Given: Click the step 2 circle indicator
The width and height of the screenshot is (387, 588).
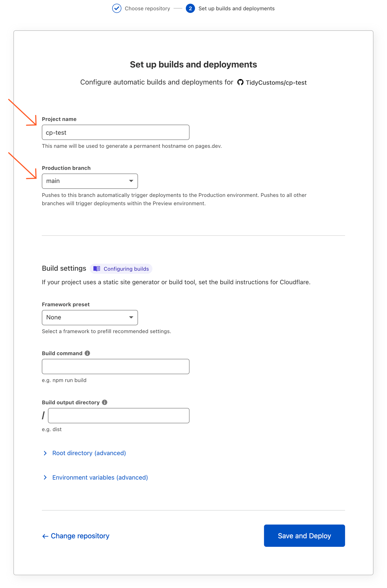Looking at the screenshot, I should pyautogui.click(x=190, y=8).
